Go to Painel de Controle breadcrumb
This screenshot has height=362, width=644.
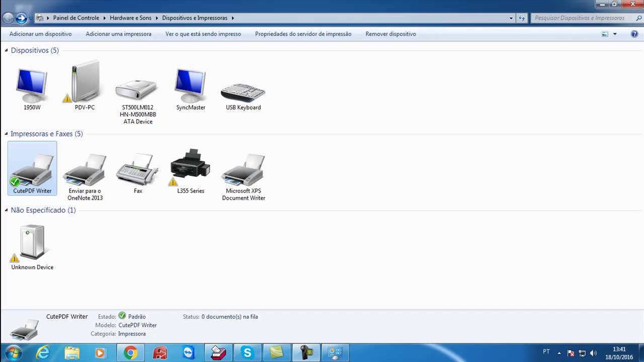[76, 18]
